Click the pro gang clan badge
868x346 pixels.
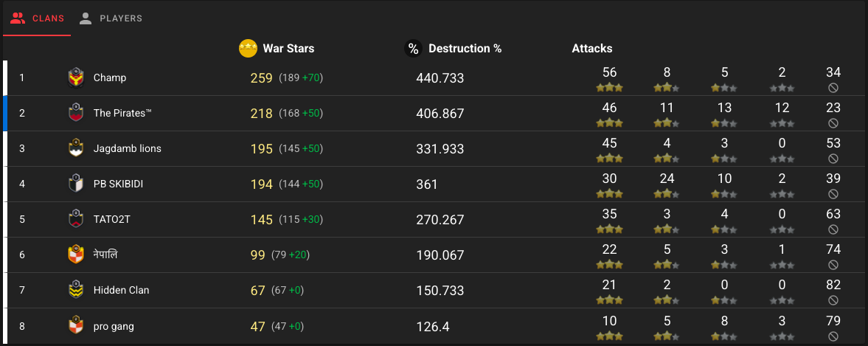click(x=75, y=325)
